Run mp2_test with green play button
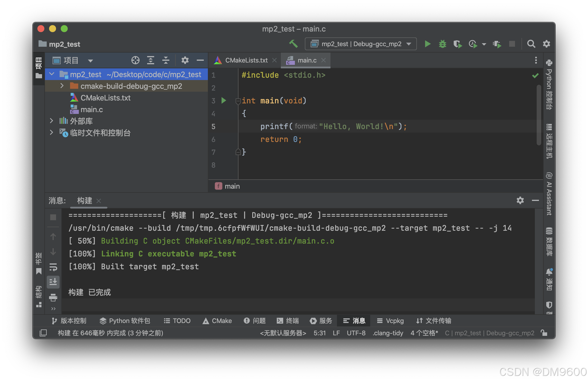The width and height of the screenshot is (588, 382). click(427, 44)
